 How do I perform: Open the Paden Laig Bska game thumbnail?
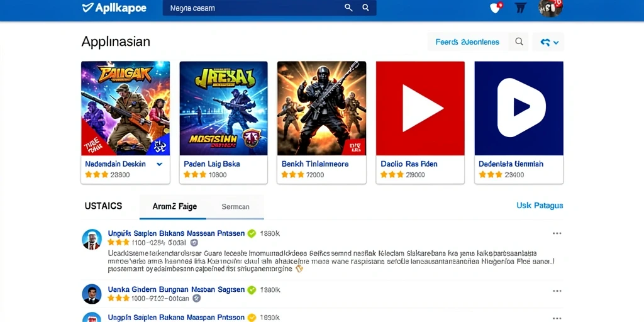(x=223, y=108)
